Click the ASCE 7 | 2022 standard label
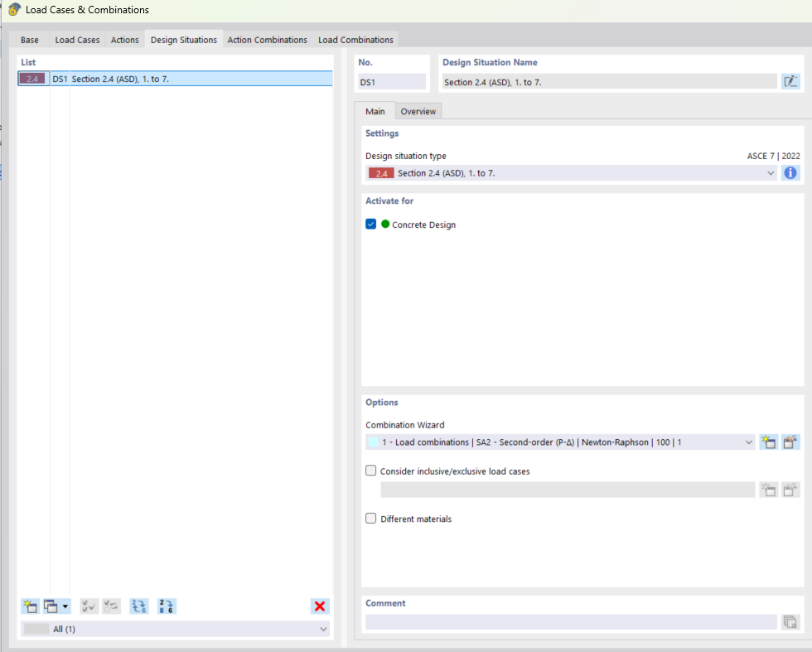Viewport: 812px width, 652px height. [x=773, y=156]
